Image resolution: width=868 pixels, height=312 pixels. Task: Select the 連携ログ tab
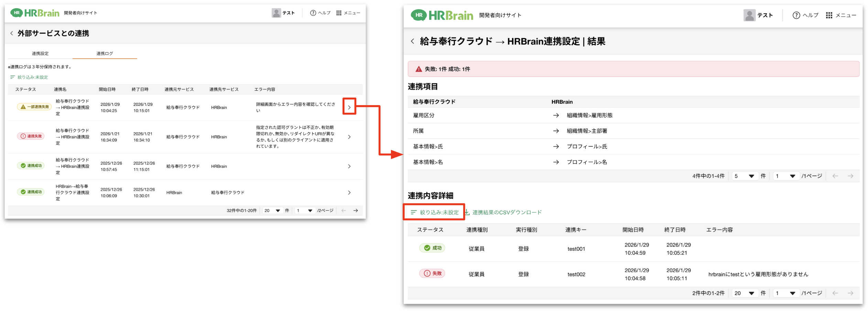click(105, 54)
